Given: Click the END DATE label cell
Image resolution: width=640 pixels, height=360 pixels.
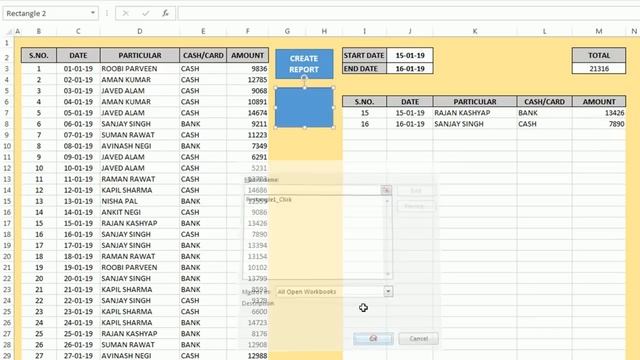Looking at the screenshot, I should [364, 69].
